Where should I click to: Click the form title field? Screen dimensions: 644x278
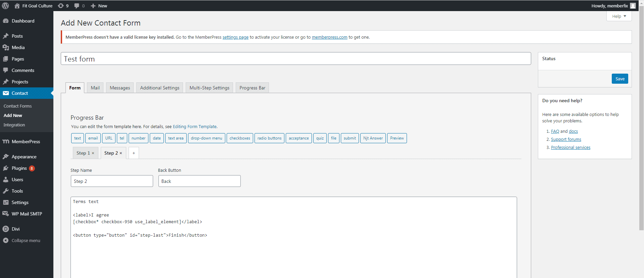click(x=296, y=58)
